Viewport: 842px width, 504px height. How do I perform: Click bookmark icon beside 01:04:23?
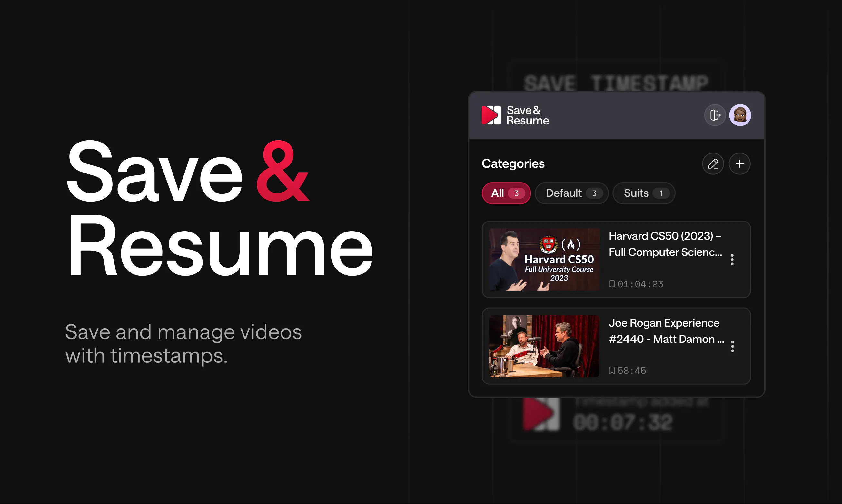612,284
